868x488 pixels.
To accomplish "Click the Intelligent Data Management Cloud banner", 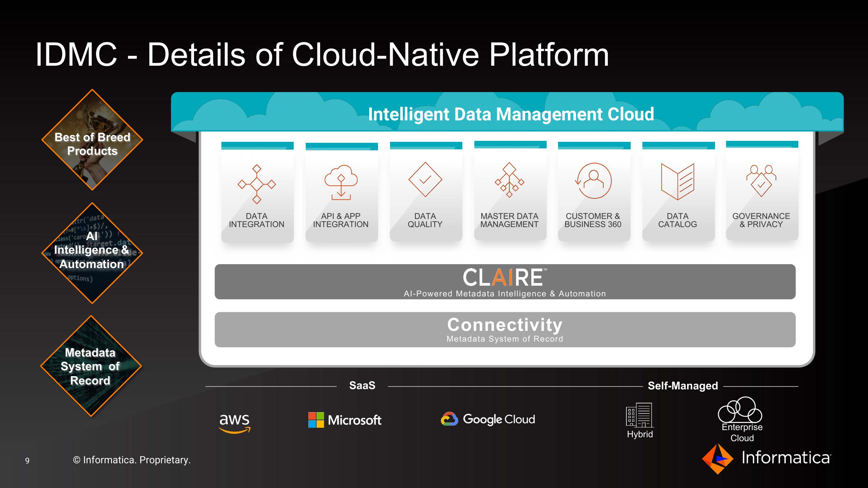I will 508,112.
